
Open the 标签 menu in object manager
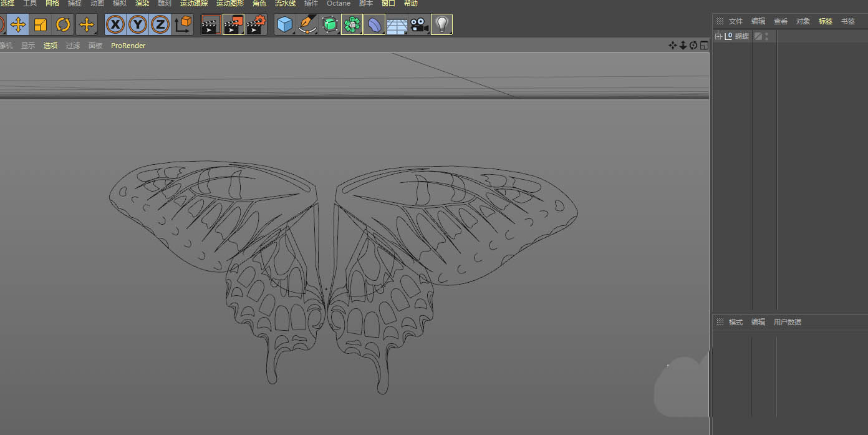tap(825, 21)
